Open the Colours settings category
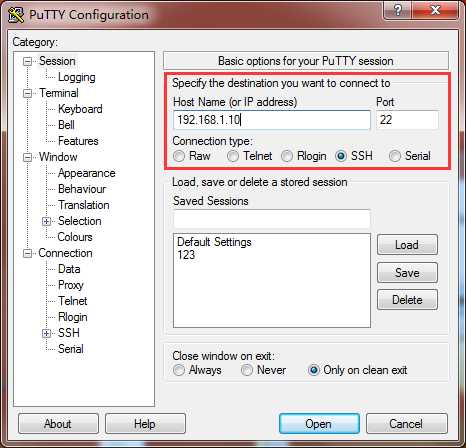This screenshot has width=466, height=448. coord(75,237)
